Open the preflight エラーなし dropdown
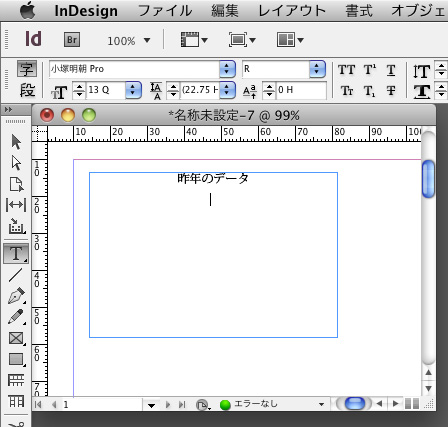The image size is (448, 427). click(x=321, y=404)
